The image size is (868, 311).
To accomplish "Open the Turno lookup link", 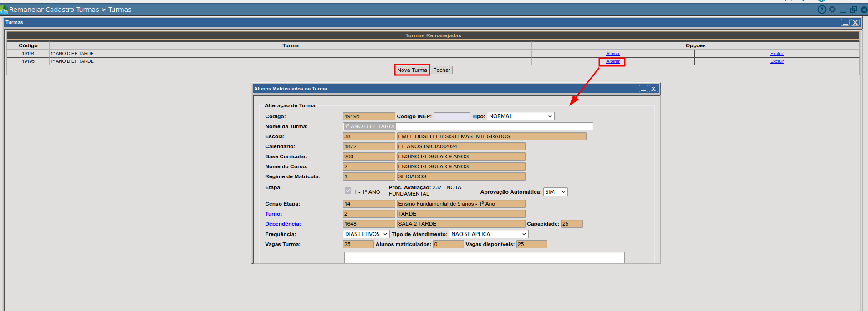I will 274,214.
